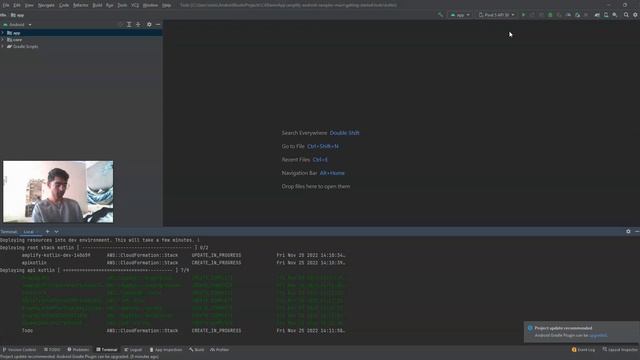Viewport: 640px width, 360px height.
Task: Open the View menu
Action: (29, 5)
